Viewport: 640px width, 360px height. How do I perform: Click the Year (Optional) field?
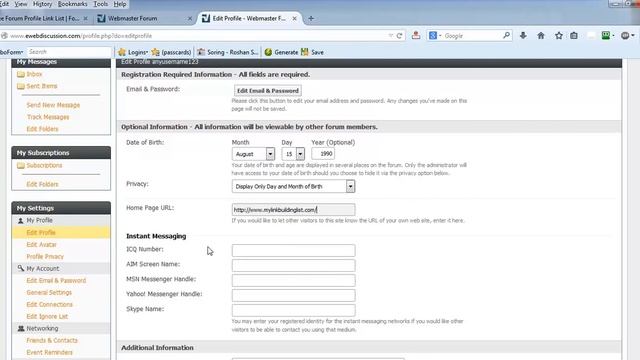(x=323, y=154)
